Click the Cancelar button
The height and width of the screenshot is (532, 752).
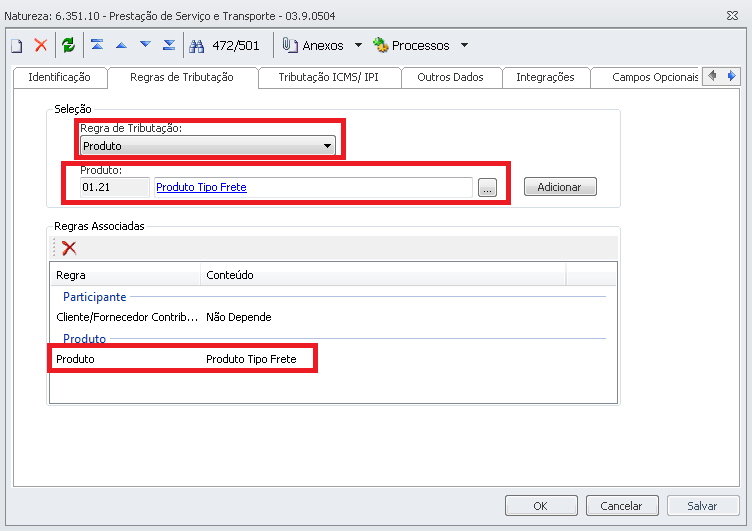click(622, 506)
